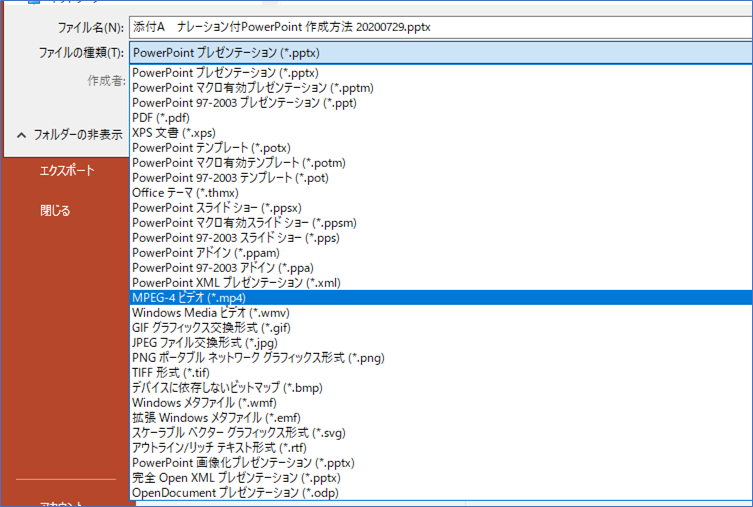Select PowerPoint プレゼンテーション (*.pptx) list option
This screenshot has width=753, height=507.
441,73
